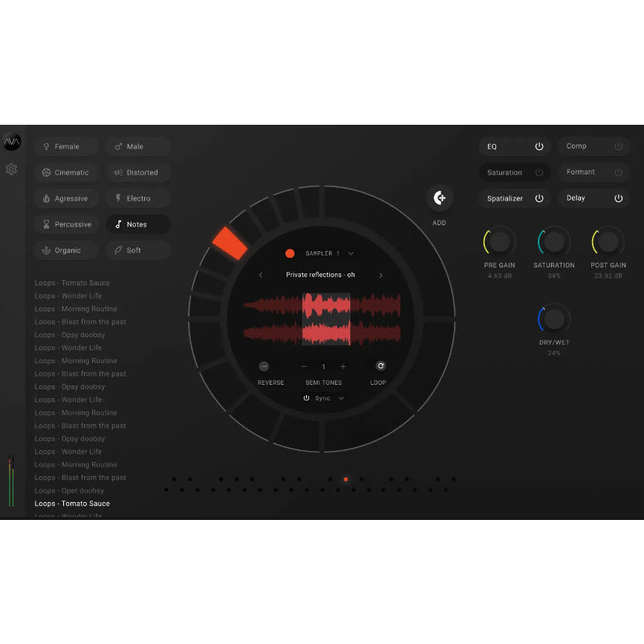This screenshot has width=644, height=644.
Task: Toggle the Formant power switch
Action: click(618, 172)
